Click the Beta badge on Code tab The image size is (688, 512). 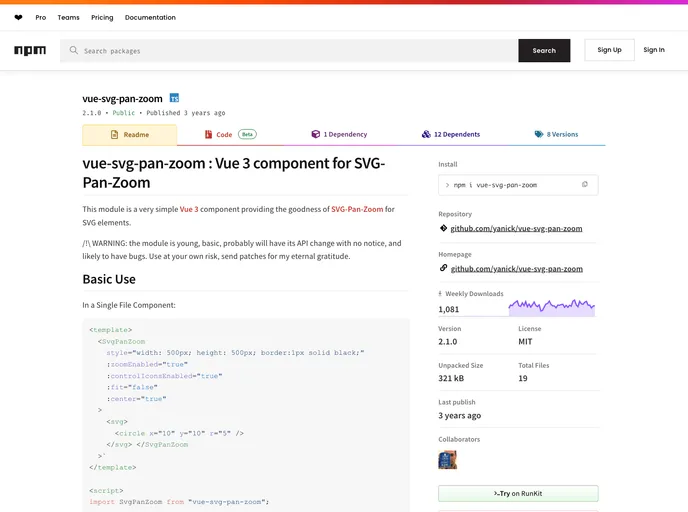pos(247,134)
